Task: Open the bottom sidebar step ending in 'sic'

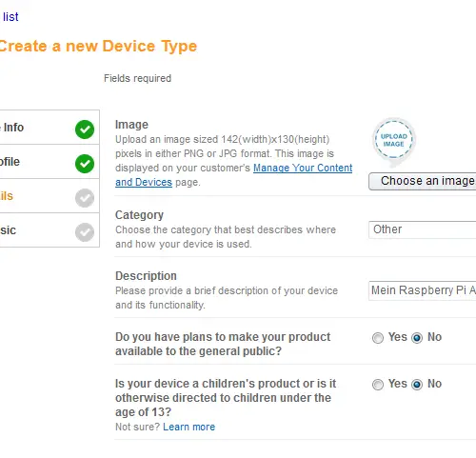Action: point(50,230)
